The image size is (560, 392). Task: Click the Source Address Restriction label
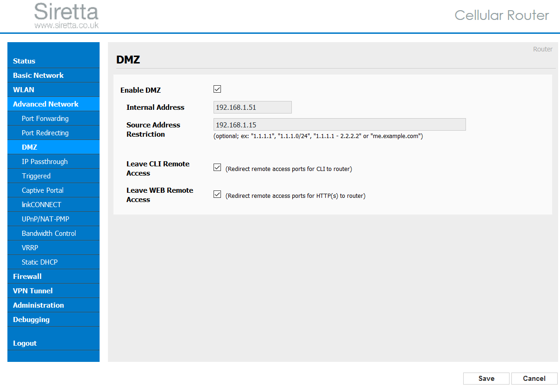tap(153, 129)
